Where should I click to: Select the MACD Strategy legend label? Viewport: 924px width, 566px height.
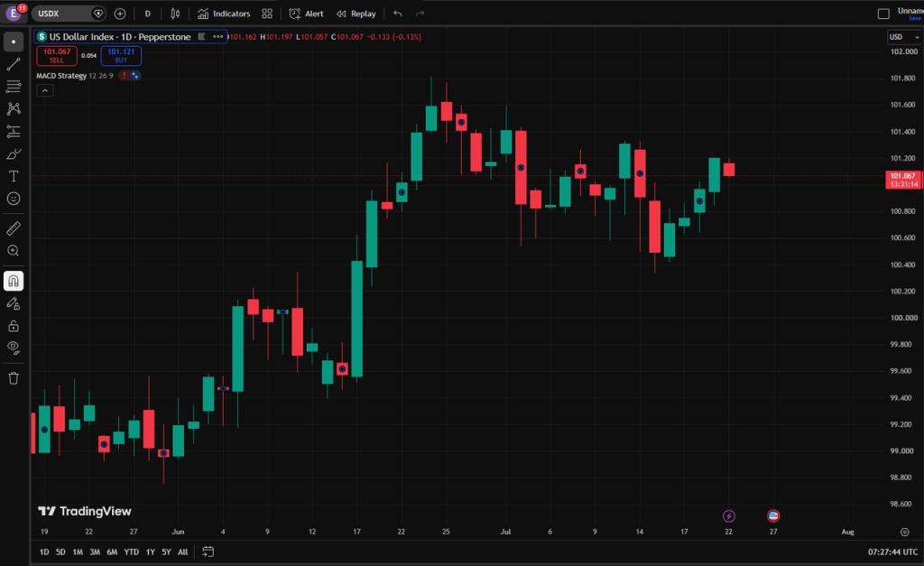coord(61,76)
